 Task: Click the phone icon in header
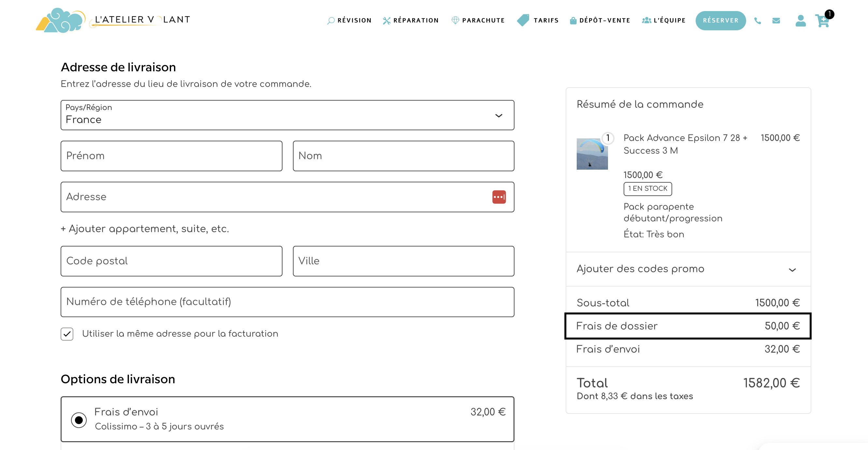coord(757,21)
